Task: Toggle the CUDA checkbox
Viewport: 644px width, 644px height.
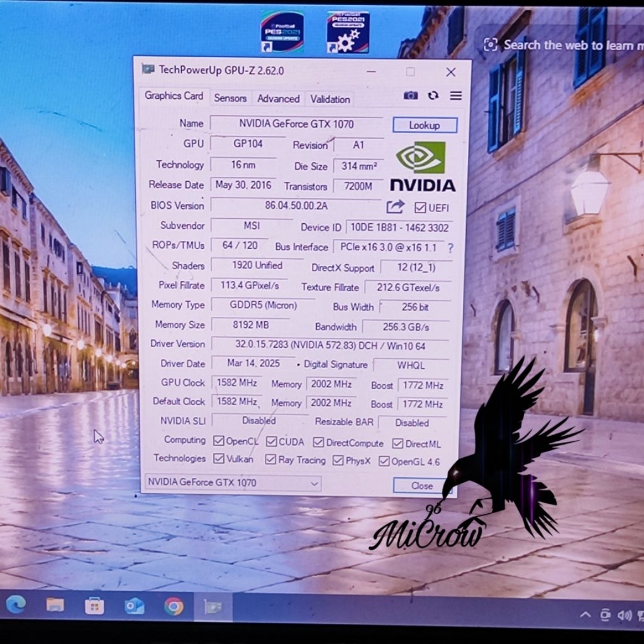Action: [271, 442]
